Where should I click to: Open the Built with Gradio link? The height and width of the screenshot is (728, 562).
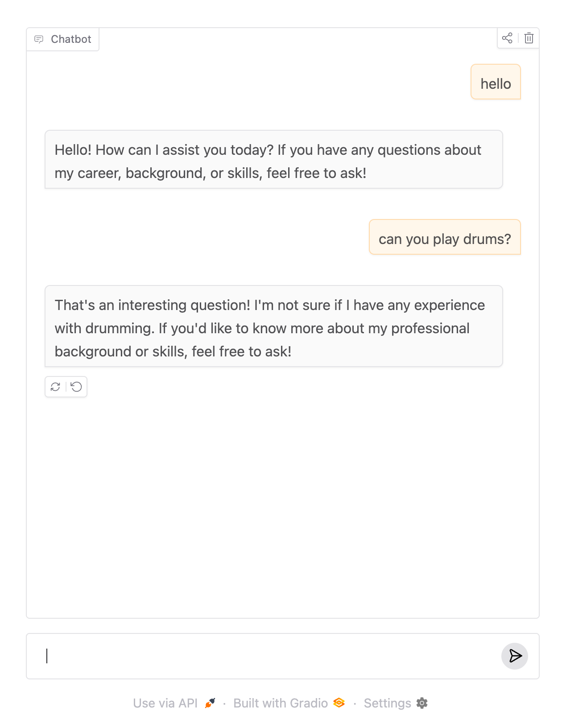(x=280, y=703)
